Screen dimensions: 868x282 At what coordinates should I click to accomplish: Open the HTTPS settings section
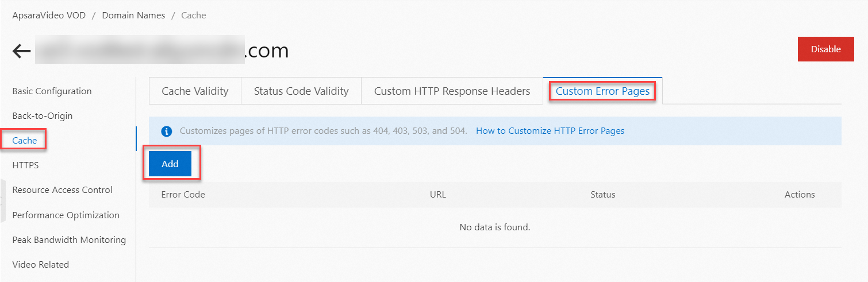pos(25,165)
